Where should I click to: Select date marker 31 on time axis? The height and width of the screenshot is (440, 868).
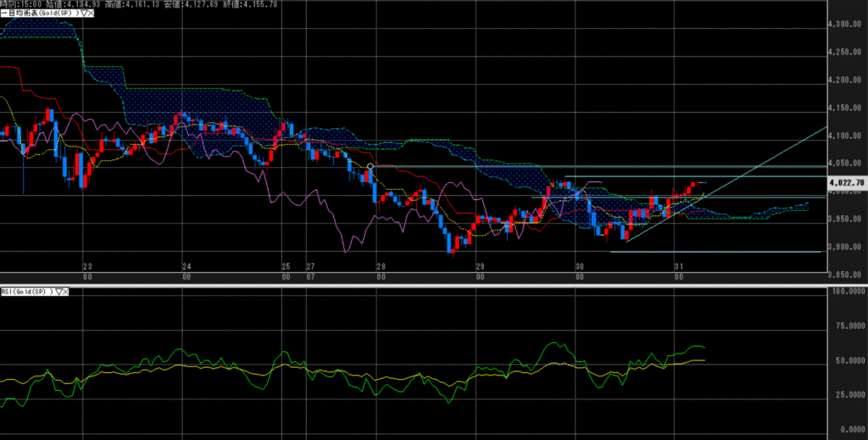pyautogui.click(x=678, y=266)
